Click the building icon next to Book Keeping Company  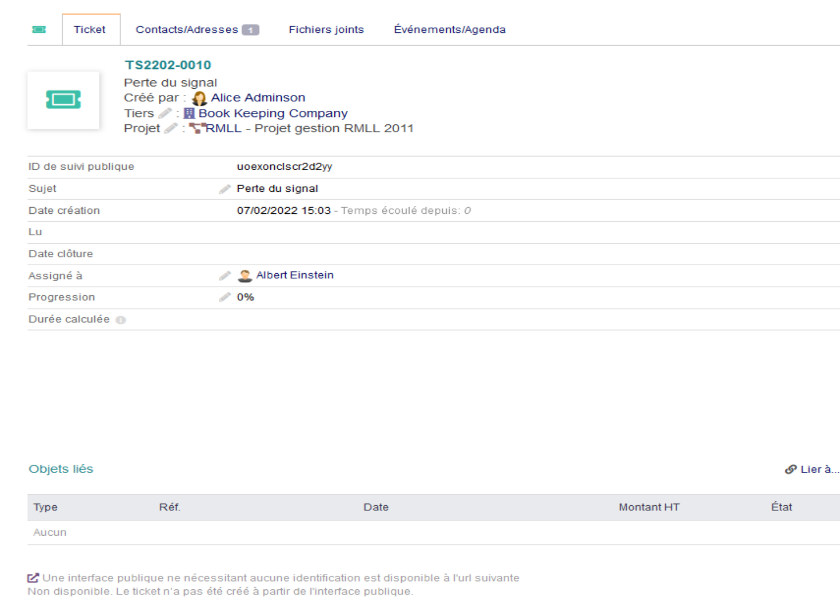point(189,114)
